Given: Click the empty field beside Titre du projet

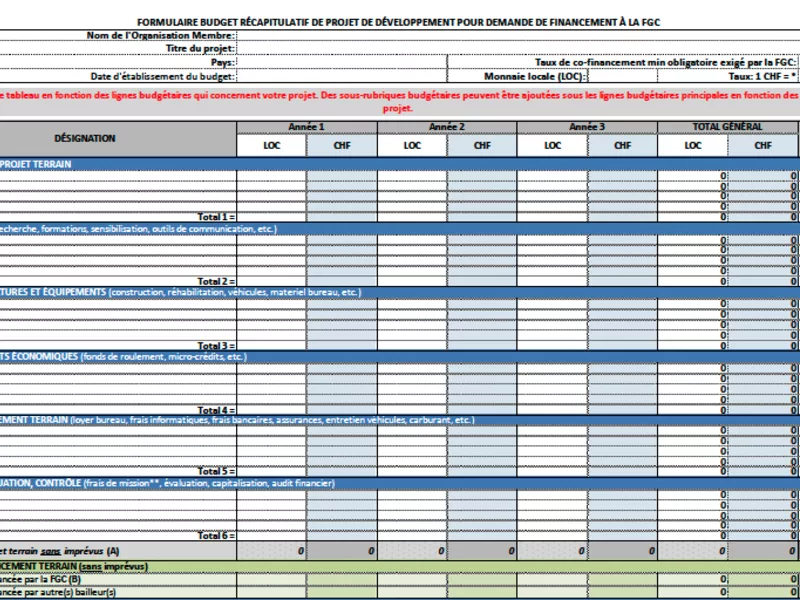Looking at the screenshot, I should [x=518, y=49].
